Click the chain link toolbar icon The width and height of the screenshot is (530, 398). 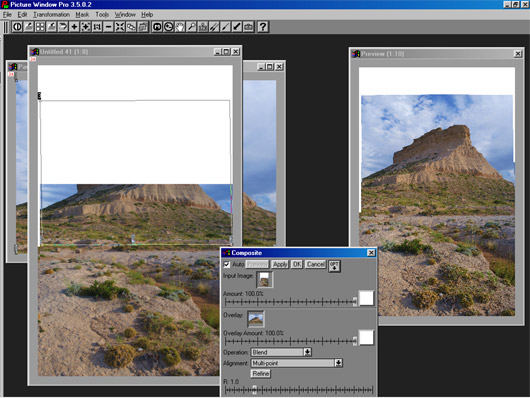pos(131,27)
